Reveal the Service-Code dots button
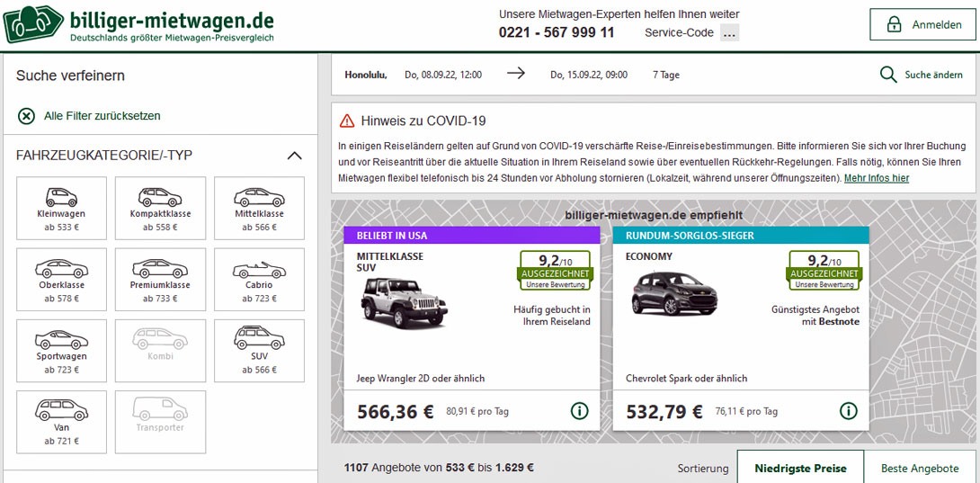This screenshot has width=980, height=483. tap(729, 33)
